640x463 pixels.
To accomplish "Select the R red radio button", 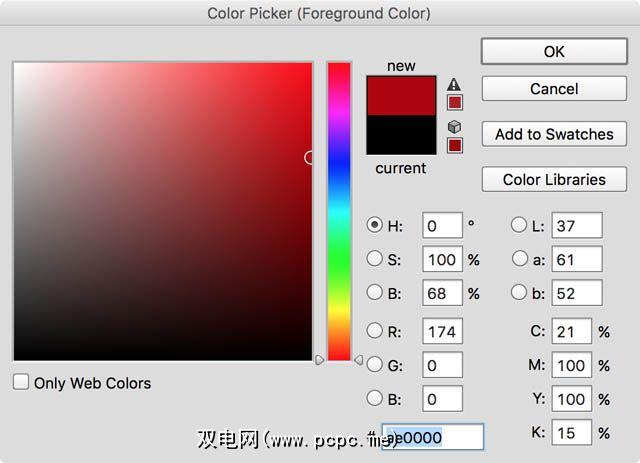I will [375, 330].
